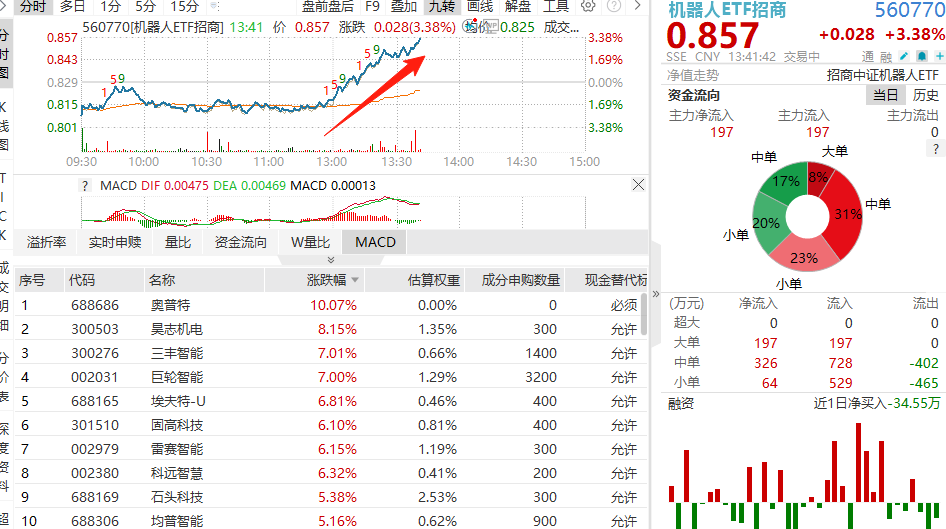The image size is (946, 529).
Task: Select the 三丰智能 row
Action: [x=331, y=353]
